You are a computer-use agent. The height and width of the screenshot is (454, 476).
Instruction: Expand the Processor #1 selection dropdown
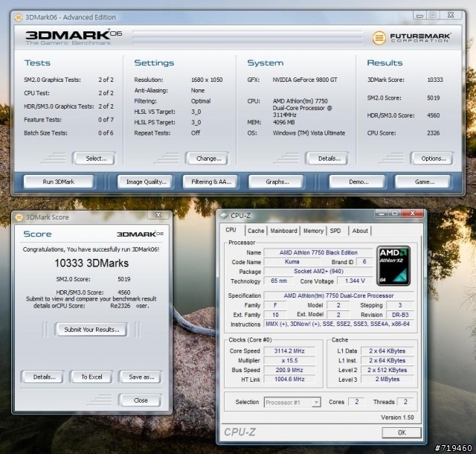pos(316,403)
